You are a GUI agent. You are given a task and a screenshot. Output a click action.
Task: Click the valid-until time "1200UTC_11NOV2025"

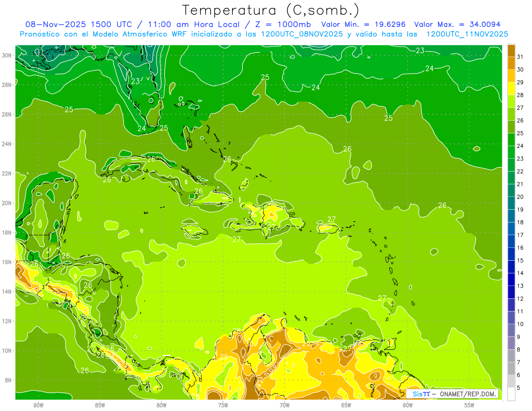click(467, 34)
